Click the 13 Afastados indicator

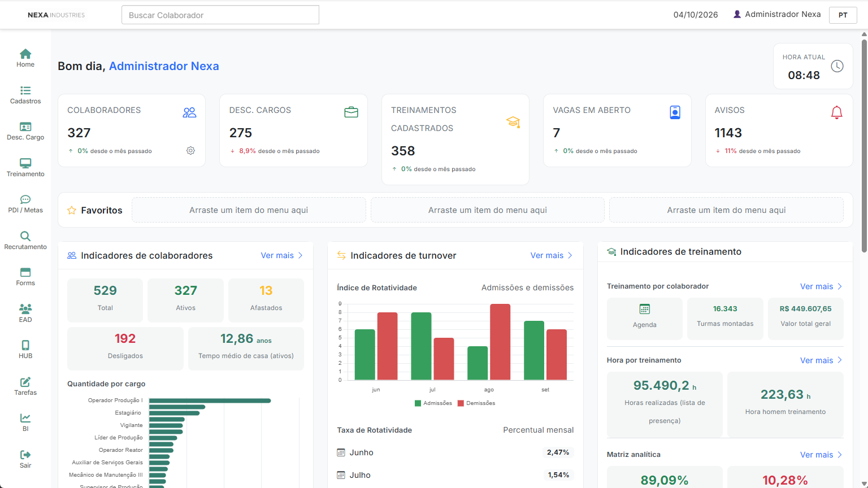click(x=266, y=300)
